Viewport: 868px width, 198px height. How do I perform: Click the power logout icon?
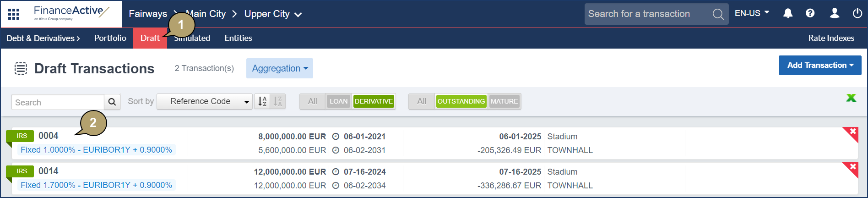857,13
